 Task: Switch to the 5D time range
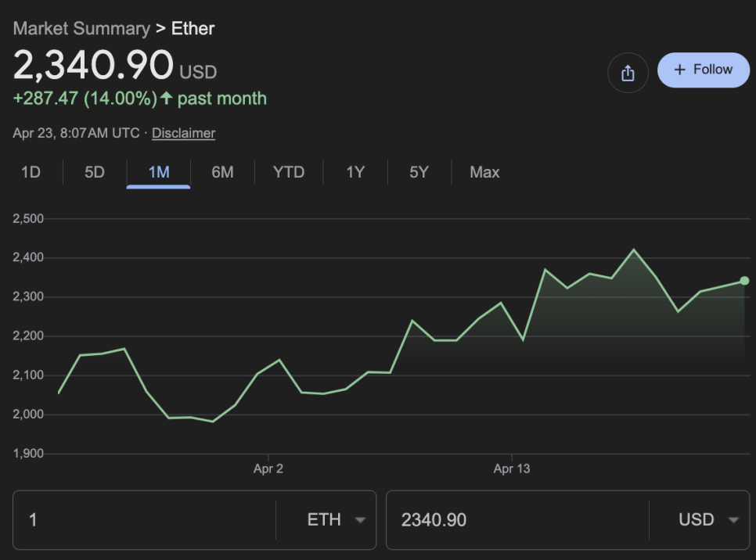pyautogui.click(x=95, y=172)
